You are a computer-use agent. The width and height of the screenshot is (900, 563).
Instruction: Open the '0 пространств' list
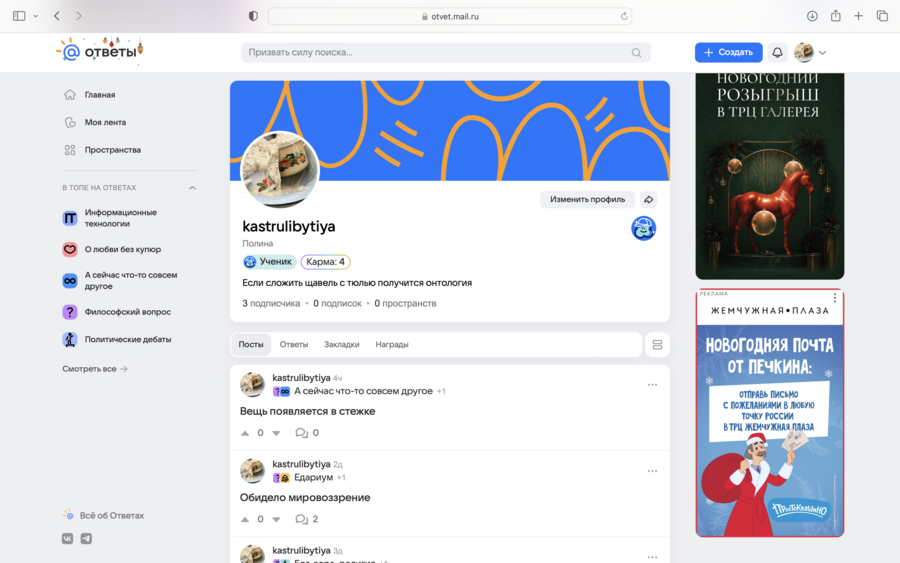405,304
